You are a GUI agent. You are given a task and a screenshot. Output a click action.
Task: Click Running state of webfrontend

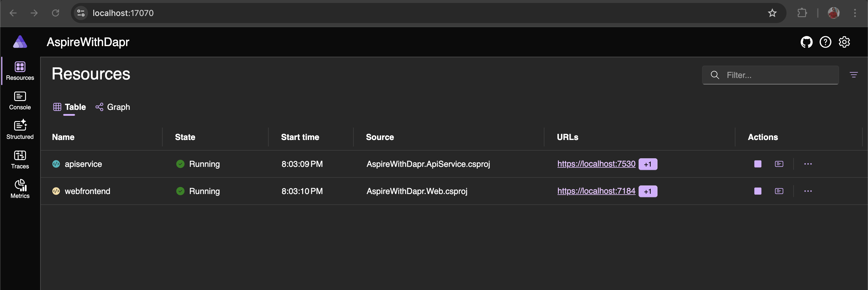(x=198, y=191)
